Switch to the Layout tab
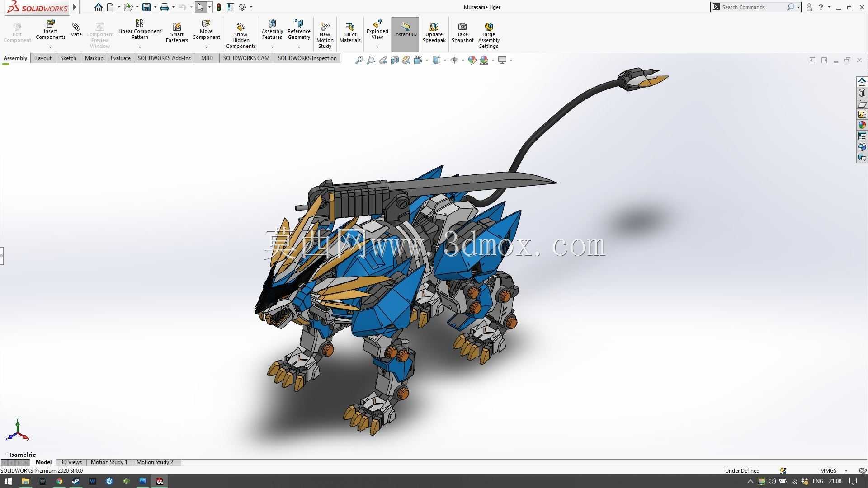This screenshot has height=488, width=868. (43, 58)
